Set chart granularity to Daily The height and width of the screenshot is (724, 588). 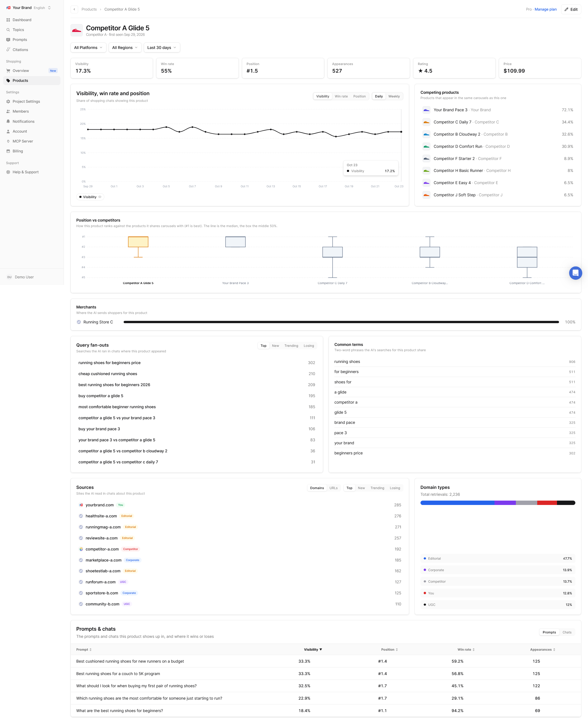379,96
